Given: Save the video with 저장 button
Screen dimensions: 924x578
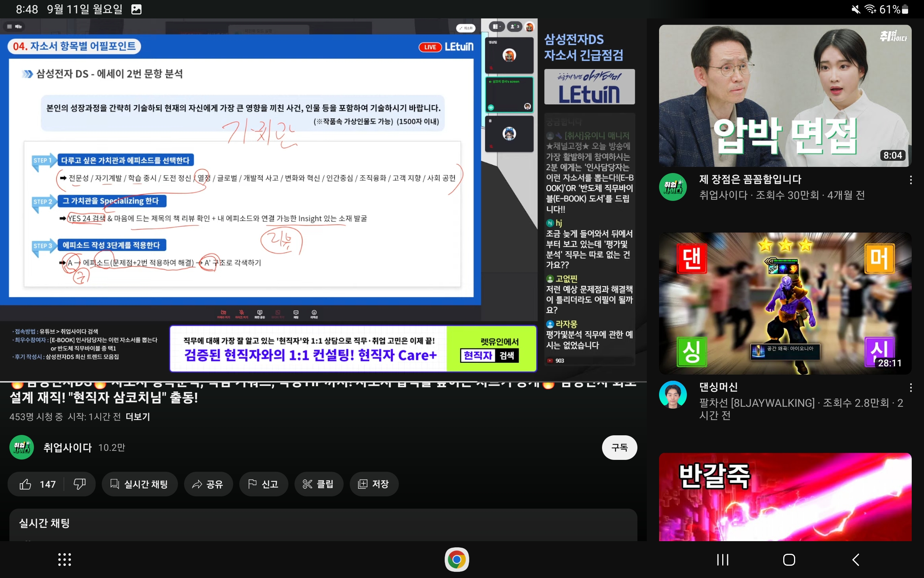Looking at the screenshot, I should coord(374,484).
